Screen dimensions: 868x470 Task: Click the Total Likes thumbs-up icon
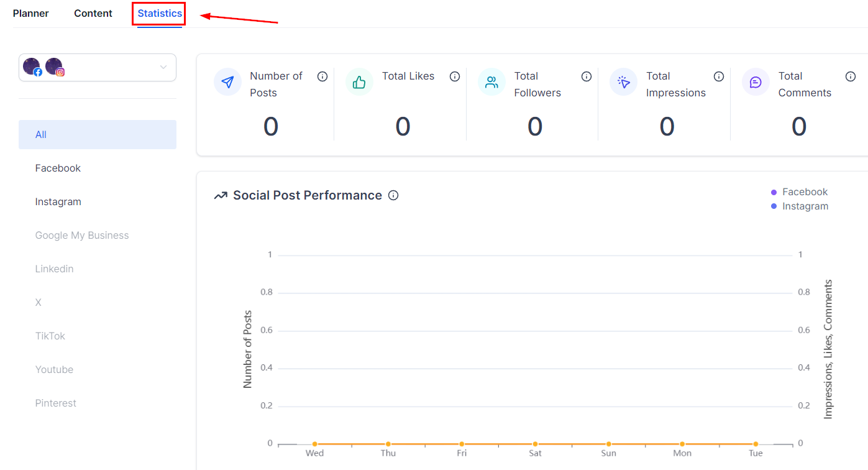(x=359, y=82)
